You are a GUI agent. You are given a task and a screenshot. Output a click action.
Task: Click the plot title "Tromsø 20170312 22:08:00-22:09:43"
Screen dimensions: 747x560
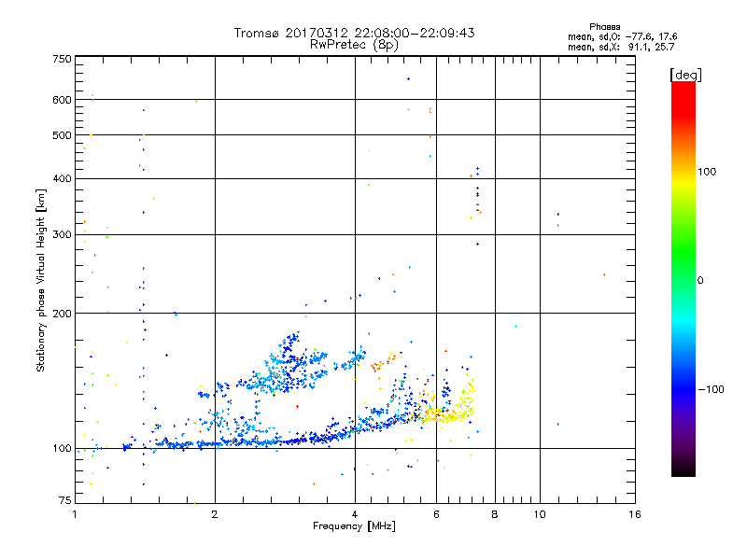[x=354, y=33]
